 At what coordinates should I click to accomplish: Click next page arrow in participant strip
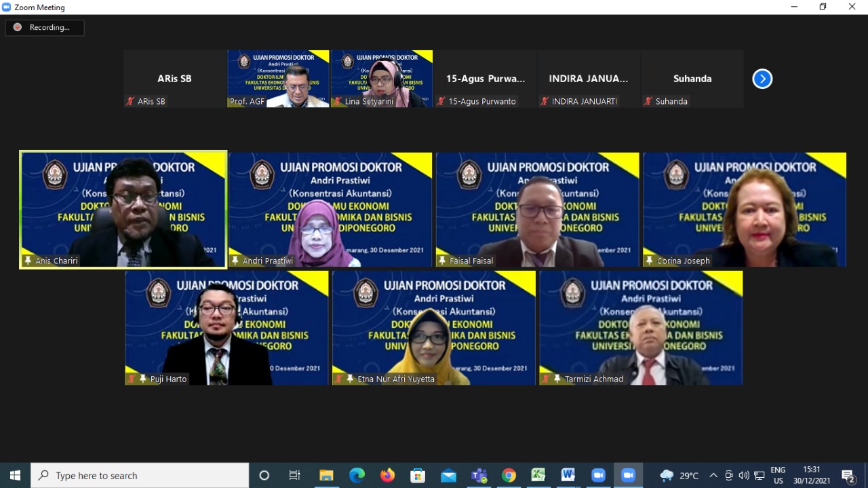coord(762,79)
